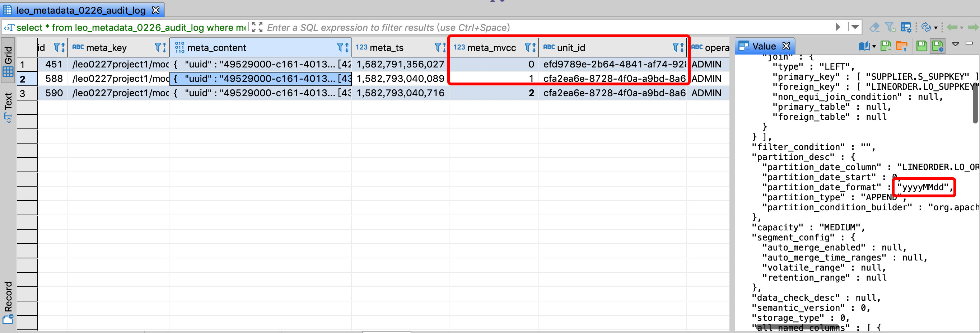The width and height of the screenshot is (980, 333).
Task: Expand the Value panel view menu
Action: pyautogui.click(x=955, y=44)
